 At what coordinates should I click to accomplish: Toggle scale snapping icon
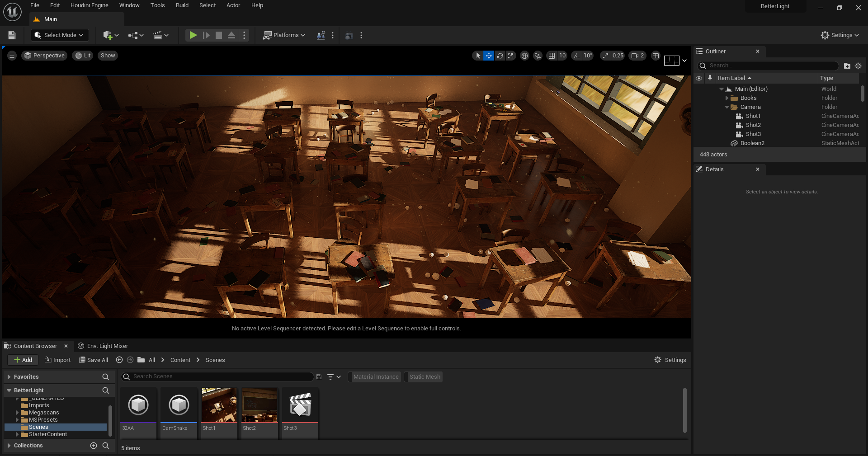pyautogui.click(x=605, y=56)
